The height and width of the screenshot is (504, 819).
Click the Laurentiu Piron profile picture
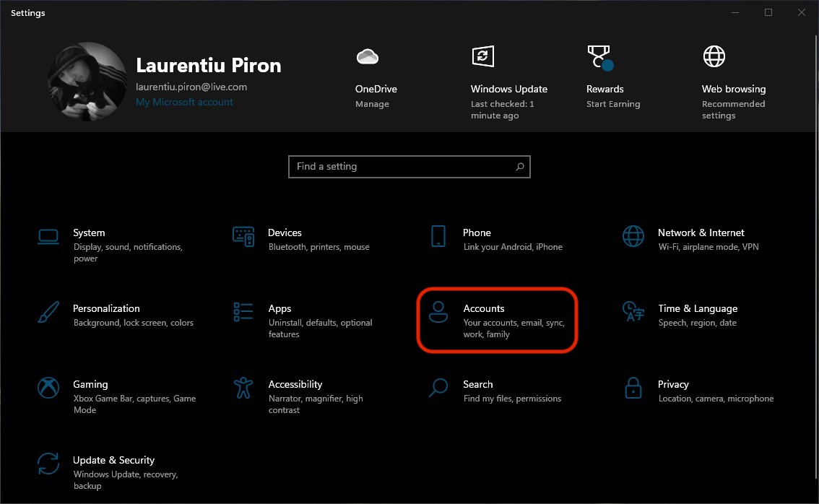(x=87, y=82)
